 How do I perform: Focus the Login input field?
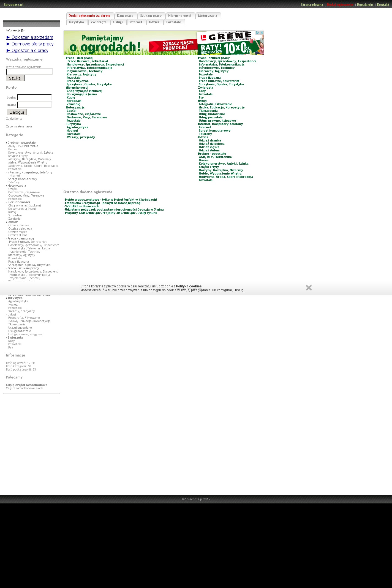point(34,97)
